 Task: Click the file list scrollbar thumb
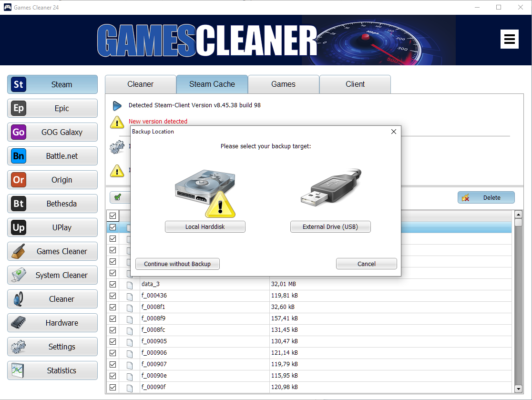coord(518,223)
